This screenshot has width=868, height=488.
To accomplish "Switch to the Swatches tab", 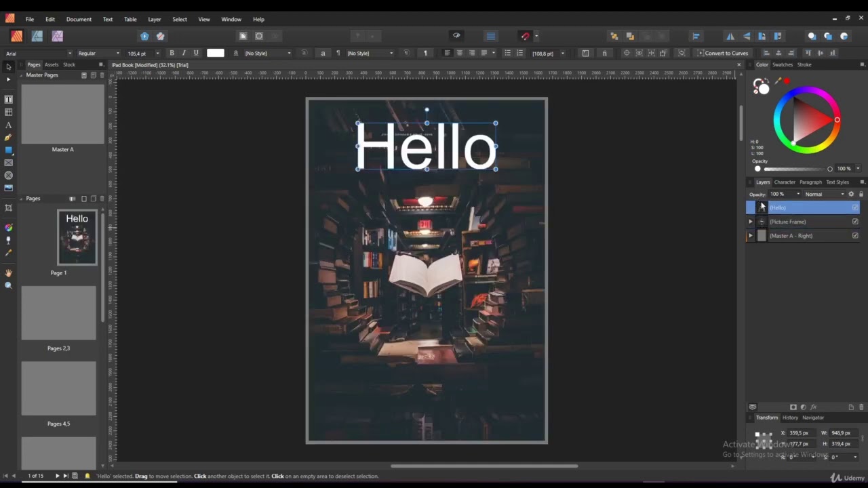I will 783,64.
